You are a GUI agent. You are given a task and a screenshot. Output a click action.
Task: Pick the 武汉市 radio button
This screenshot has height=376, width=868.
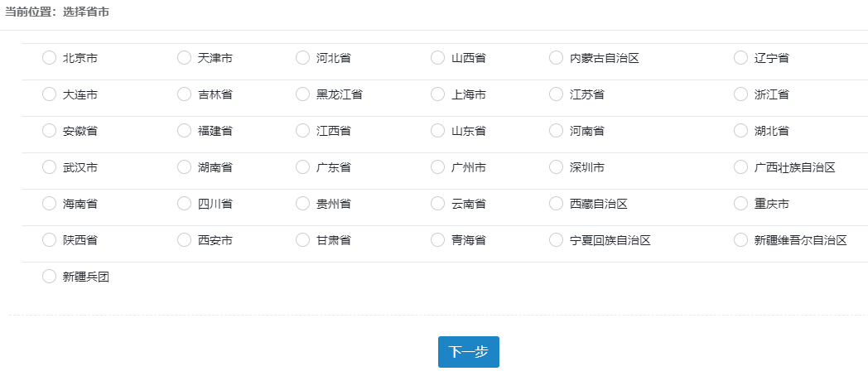click(x=49, y=167)
